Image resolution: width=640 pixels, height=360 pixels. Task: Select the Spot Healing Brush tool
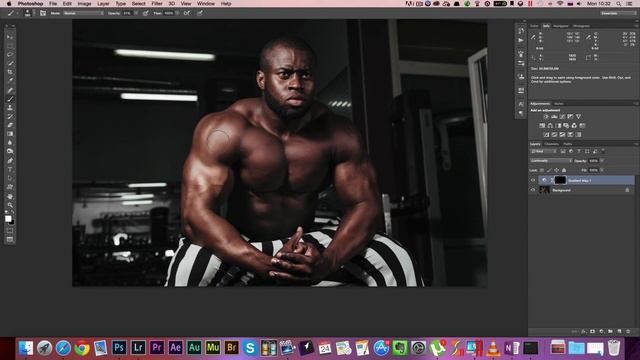pyautogui.click(x=10, y=90)
